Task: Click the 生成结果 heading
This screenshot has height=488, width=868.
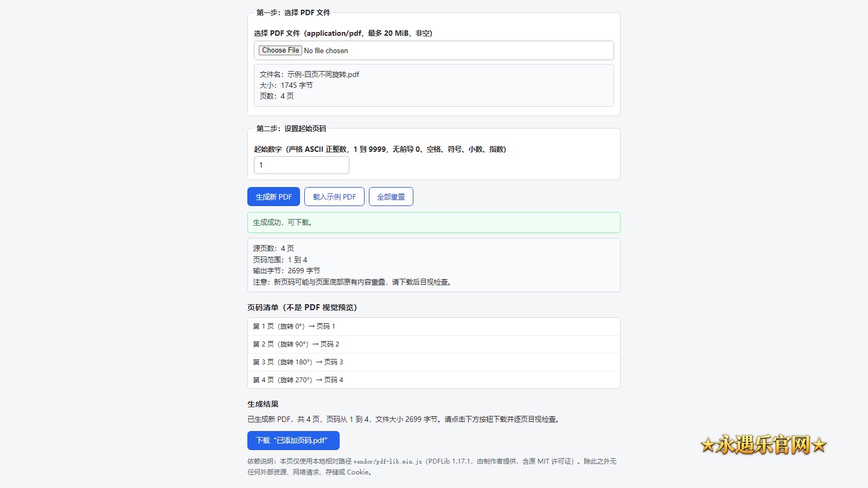Action: pos(263,404)
